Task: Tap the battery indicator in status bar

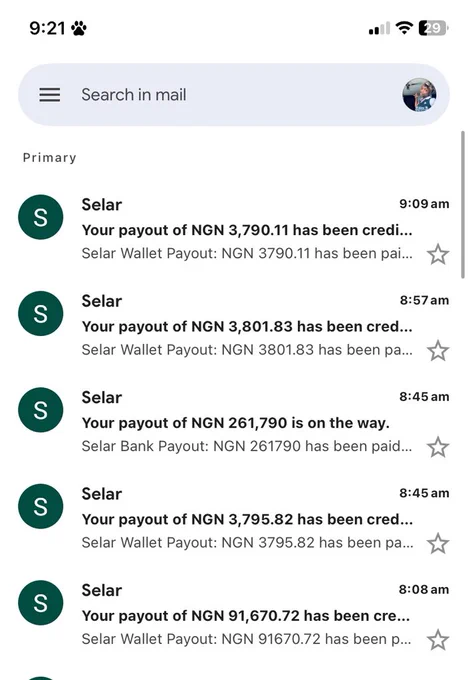Action: [x=433, y=29]
